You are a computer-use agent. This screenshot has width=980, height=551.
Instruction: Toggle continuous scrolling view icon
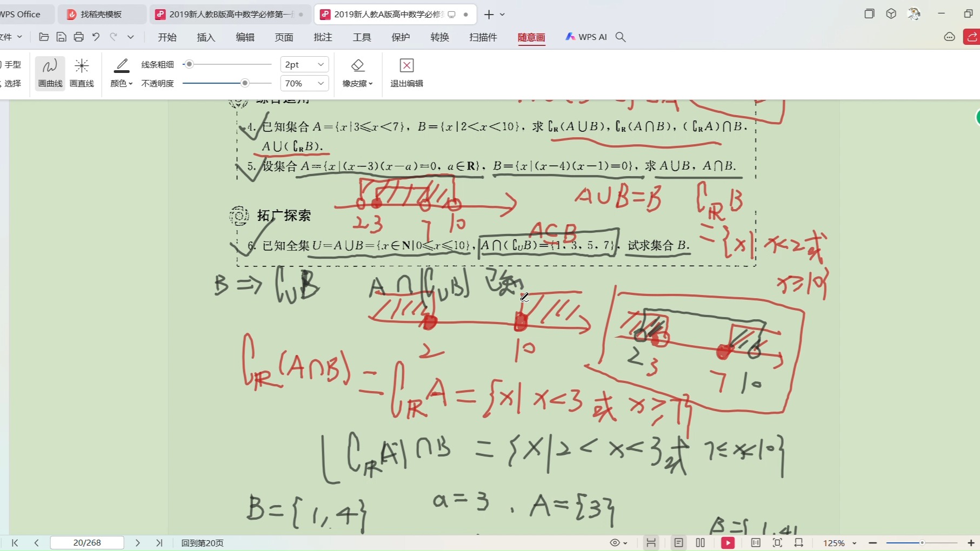tap(651, 543)
